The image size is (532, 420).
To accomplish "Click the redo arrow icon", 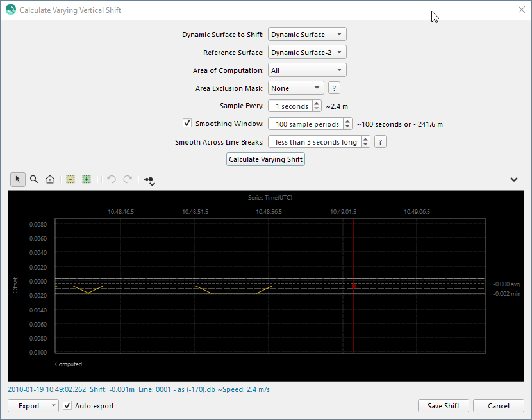I will [128, 180].
